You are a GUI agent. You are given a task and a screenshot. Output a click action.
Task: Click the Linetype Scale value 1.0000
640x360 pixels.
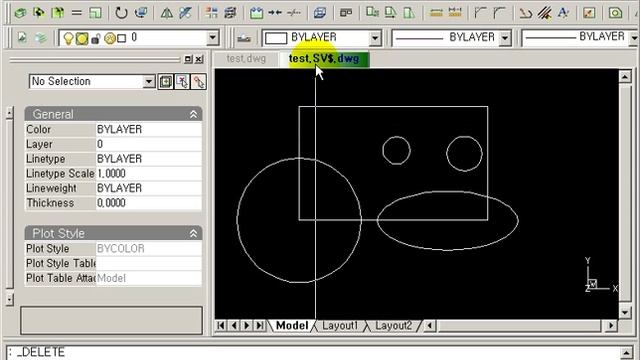click(x=149, y=174)
